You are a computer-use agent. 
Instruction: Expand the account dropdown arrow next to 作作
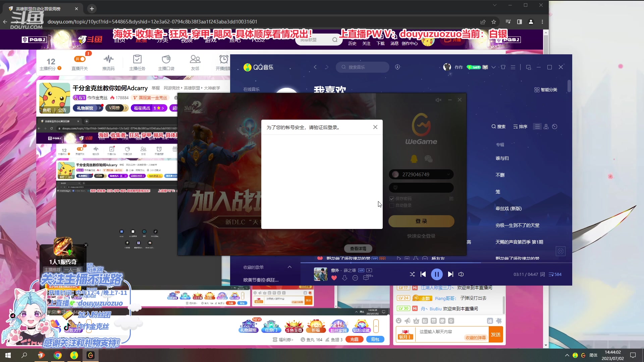tap(493, 67)
